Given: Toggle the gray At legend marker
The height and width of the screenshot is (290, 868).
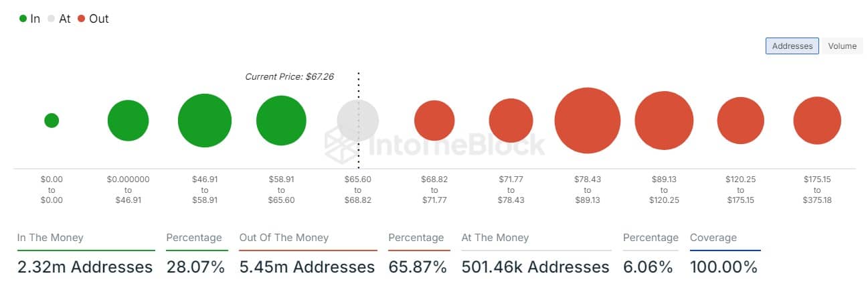Looking at the screenshot, I should click(x=52, y=19).
